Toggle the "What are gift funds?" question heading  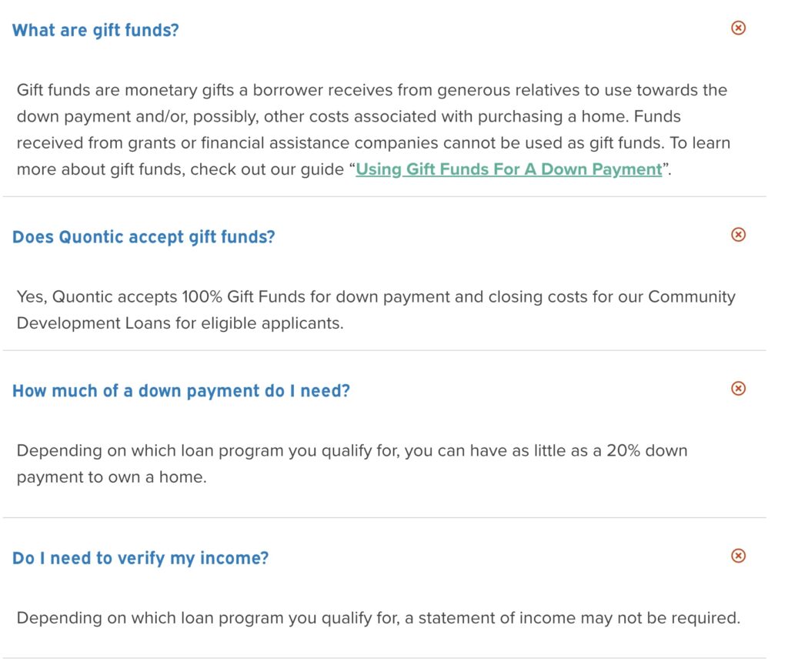[x=95, y=31]
